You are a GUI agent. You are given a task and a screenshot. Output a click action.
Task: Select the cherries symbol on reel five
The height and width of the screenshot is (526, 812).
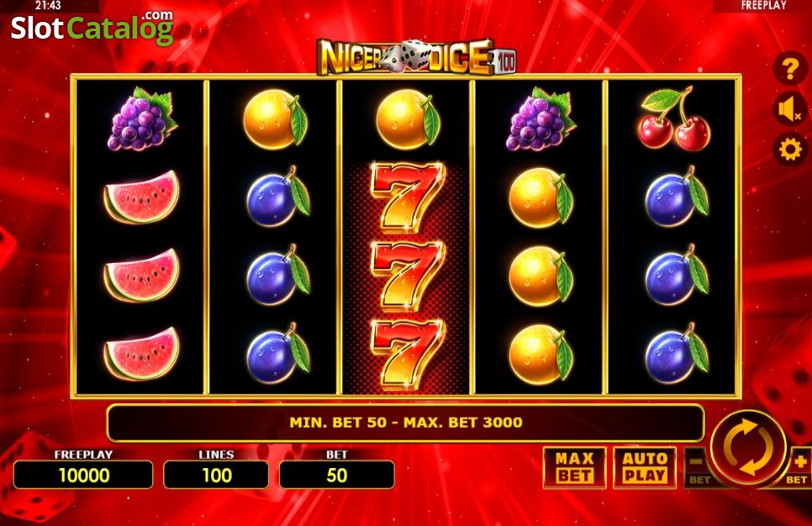[672, 118]
